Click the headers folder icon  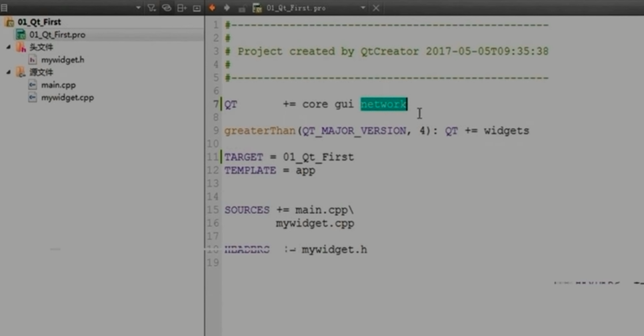click(21, 47)
